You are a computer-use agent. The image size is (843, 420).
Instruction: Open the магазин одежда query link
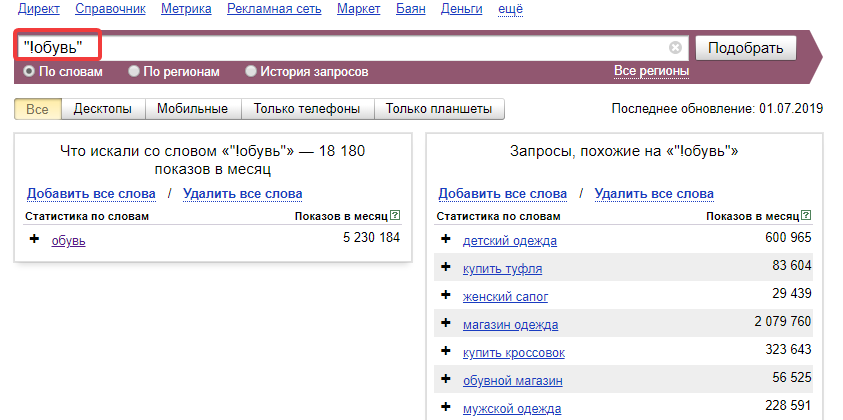click(x=510, y=325)
